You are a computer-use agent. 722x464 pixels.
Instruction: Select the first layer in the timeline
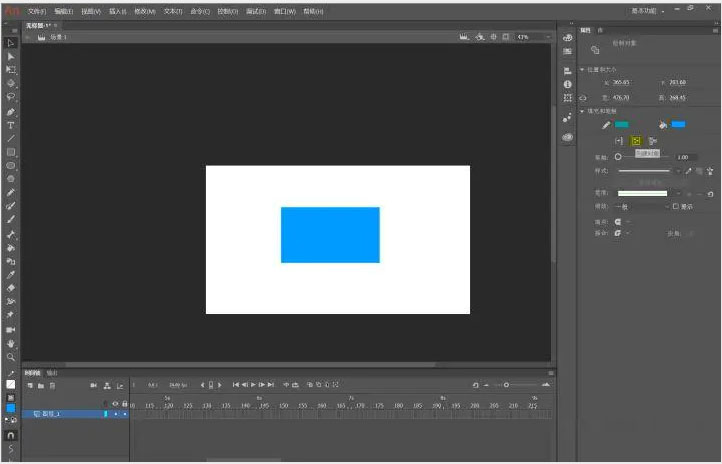[x=55, y=413]
